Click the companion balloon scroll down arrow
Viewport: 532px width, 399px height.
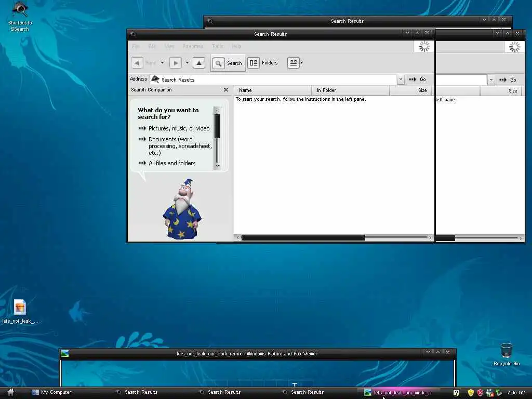click(x=218, y=166)
